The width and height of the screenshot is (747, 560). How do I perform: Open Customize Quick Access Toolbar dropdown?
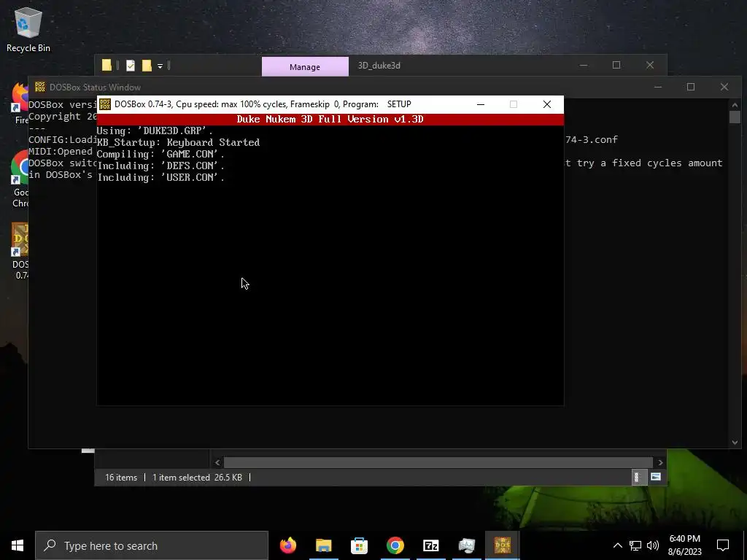(x=160, y=66)
